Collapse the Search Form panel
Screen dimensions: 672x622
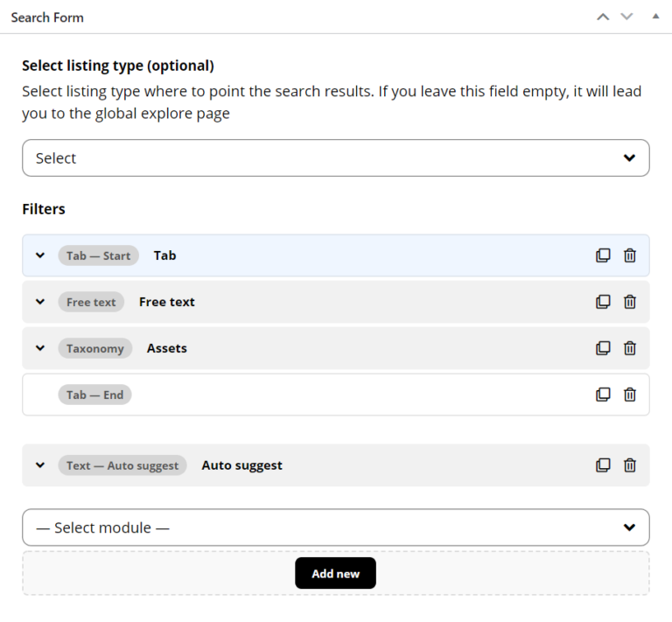(x=655, y=17)
